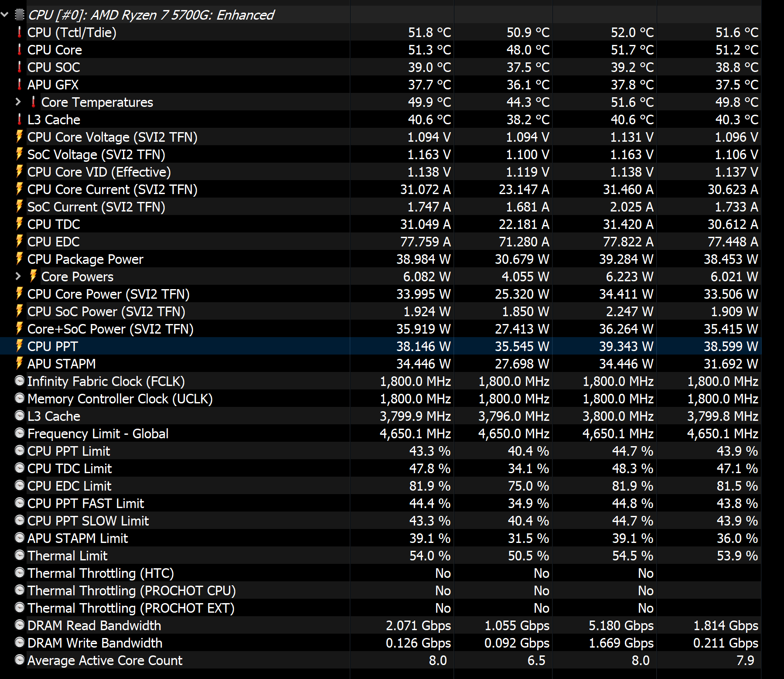Select the CPU (Tctl/Tdie) sensor label
Screen dimensions: 784x679
pos(72,33)
